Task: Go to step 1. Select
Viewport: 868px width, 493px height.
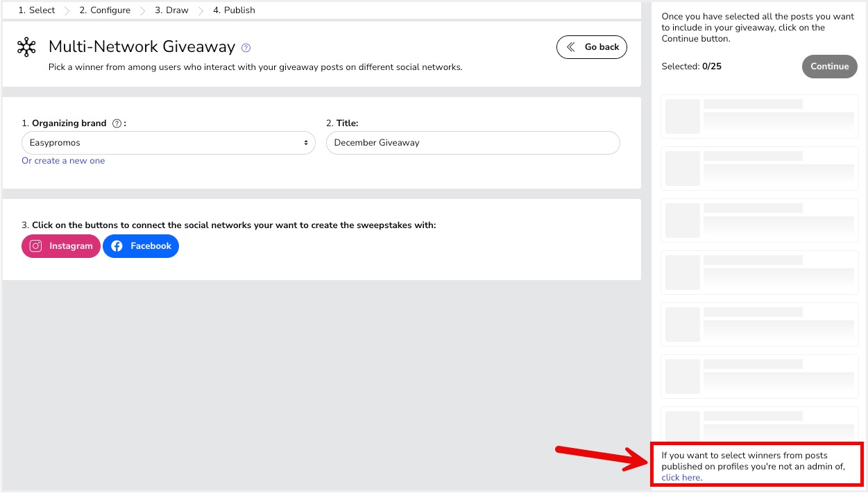Action: (37, 10)
